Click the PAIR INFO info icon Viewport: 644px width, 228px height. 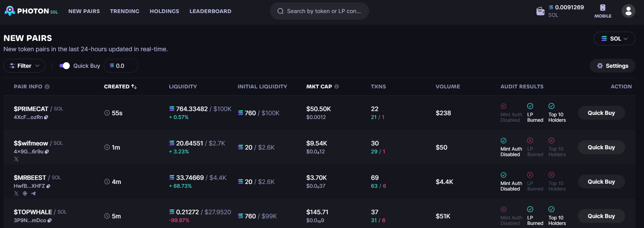click(47, 87)
